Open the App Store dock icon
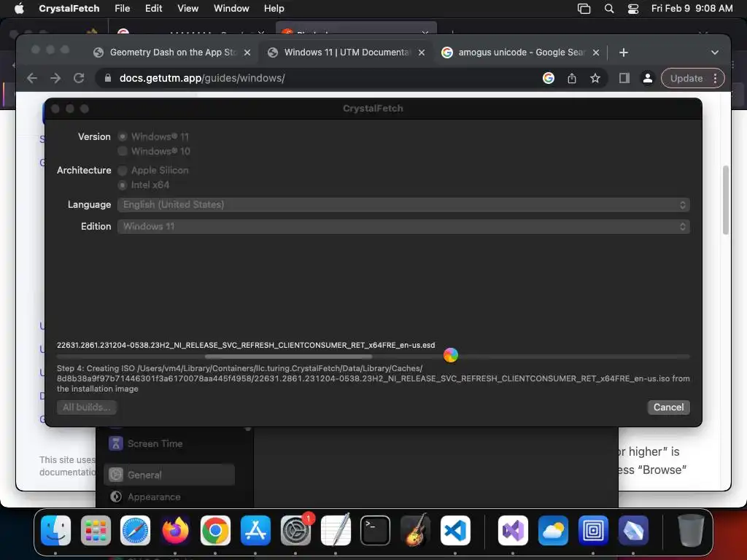 (x=255, y=531)
